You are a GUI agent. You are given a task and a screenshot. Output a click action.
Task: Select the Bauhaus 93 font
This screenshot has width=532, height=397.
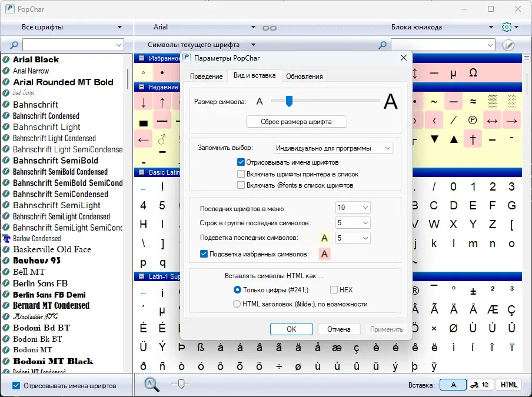point(36,261)
